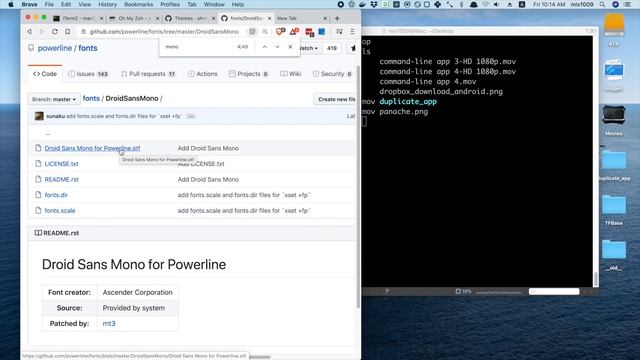The height and width of the screenshot is (360, 640).
Task: Open Brave Shields lion icon
Action: coord(280,31)
